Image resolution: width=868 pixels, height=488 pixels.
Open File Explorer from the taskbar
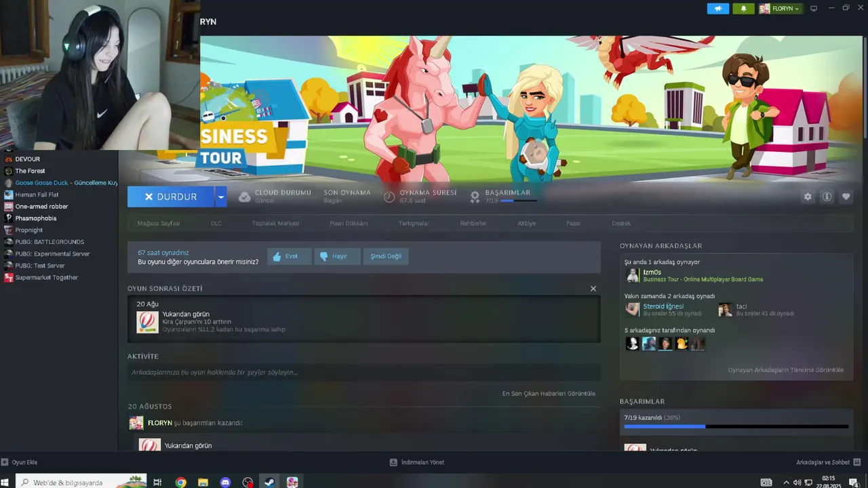[203, 483]
